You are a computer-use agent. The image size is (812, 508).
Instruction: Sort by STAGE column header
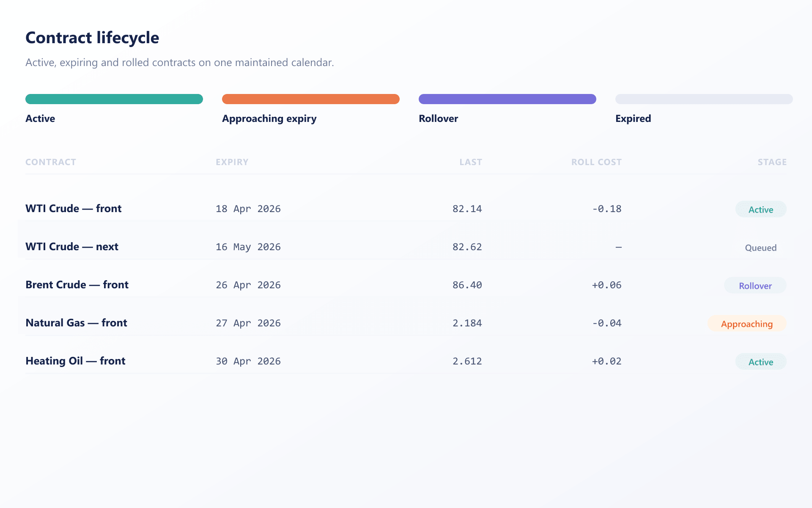(x=772, y=162)
